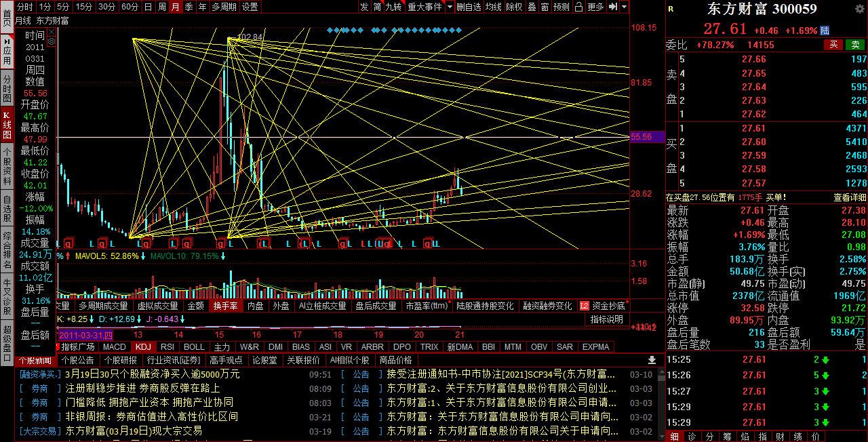868x442 pixels.
Task: Expand the 更多 menu
Action: pos(595,7)
